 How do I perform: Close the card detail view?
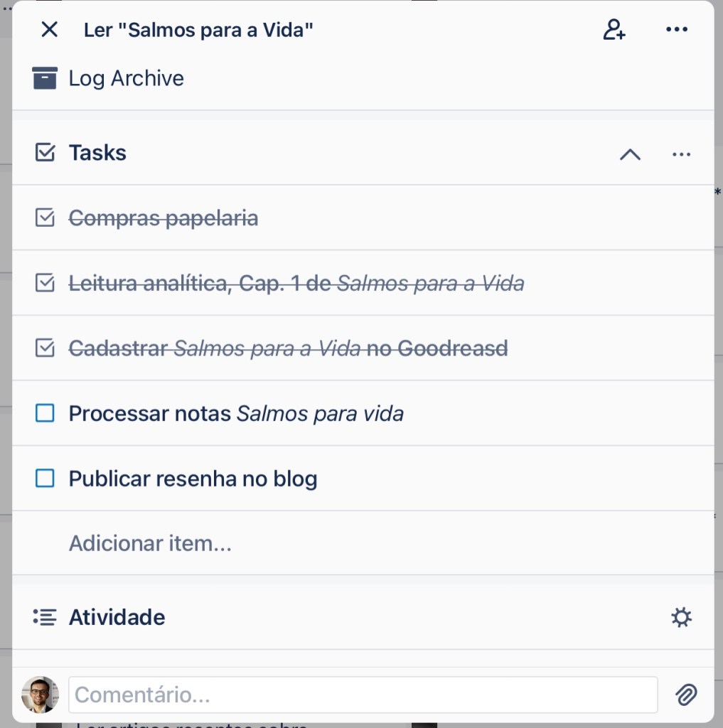click(49, 30)
